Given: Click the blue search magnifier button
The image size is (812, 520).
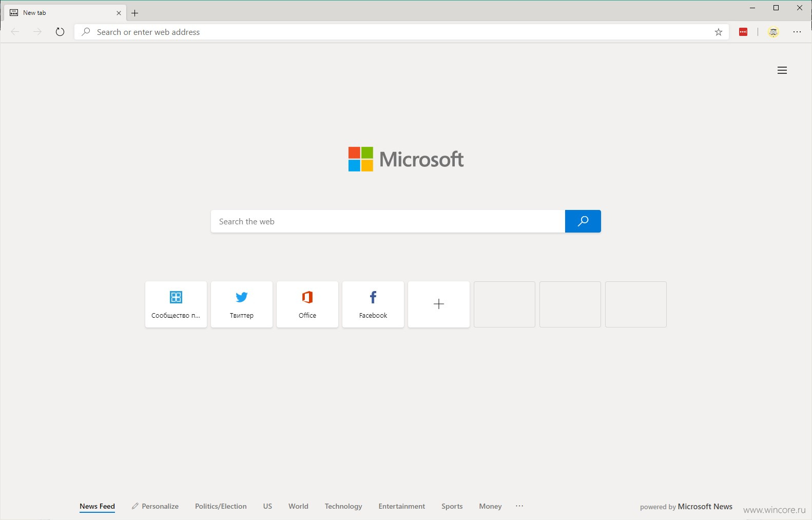Looking at the screenshot, I should 583,221.
